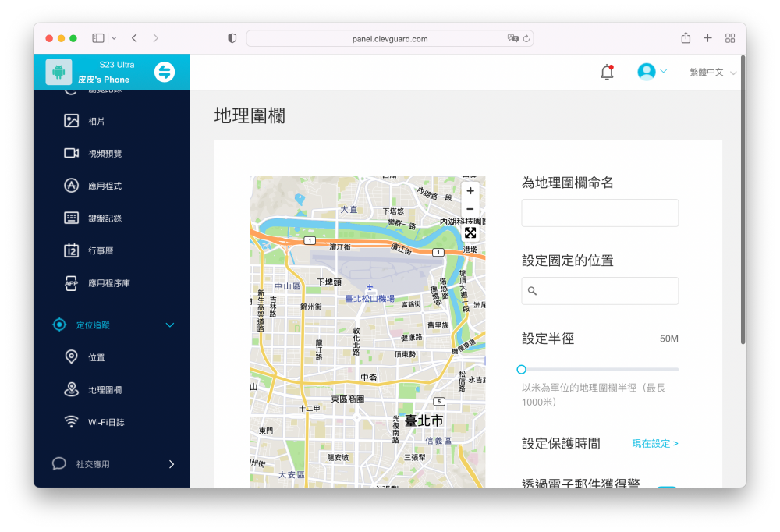Select 位置 location menu item
Image resolution: width=780 pixels, height=532 pixels.
pos(96,357)
